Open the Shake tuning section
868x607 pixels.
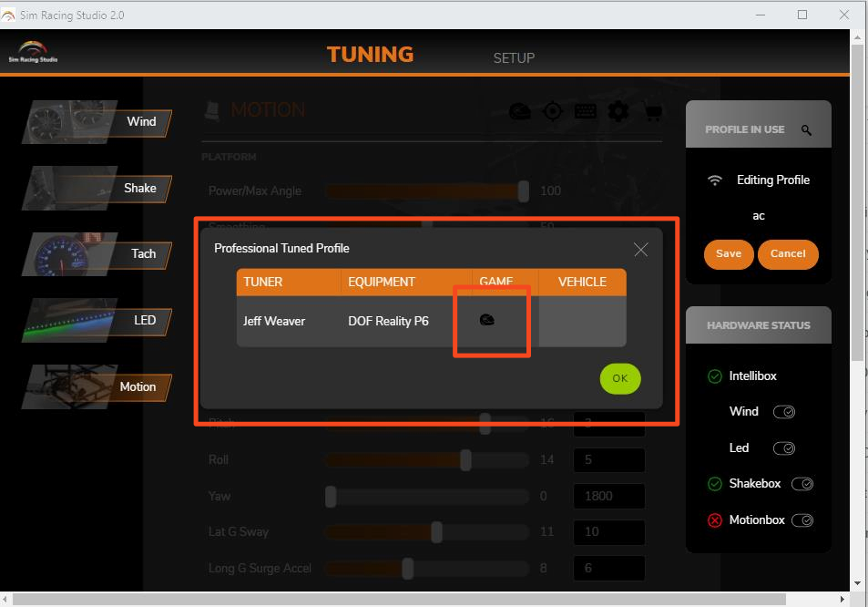[97, 189]
